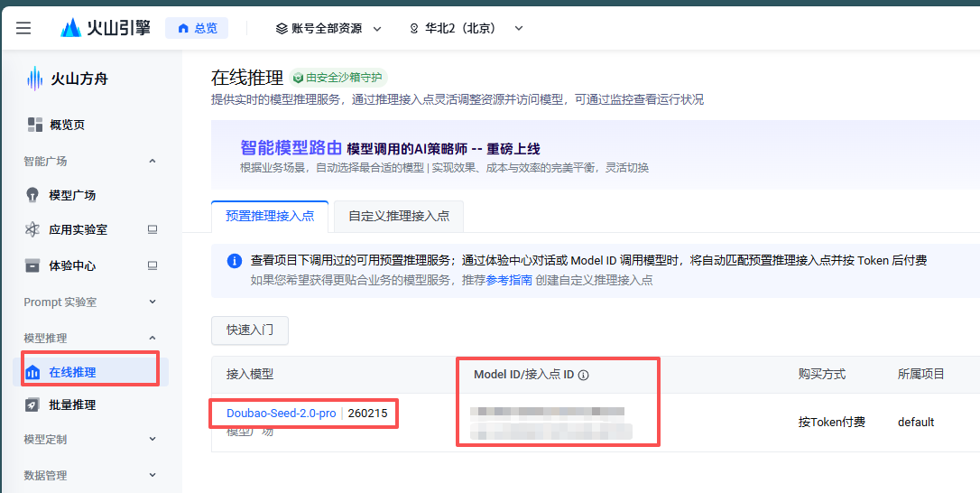Click the 按Token付费 cell
This screenshot has width=980, height=493.
pyautogui.click(x=831, y=423)
